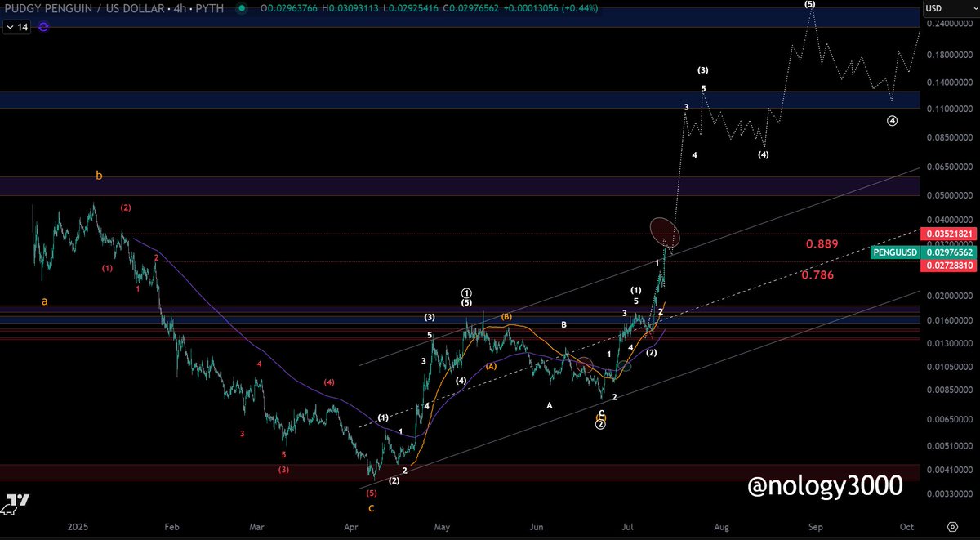Viewport: 980px width, 540px height.
Task: Click the Apr time axis label
Action: (x=351, y=528)
